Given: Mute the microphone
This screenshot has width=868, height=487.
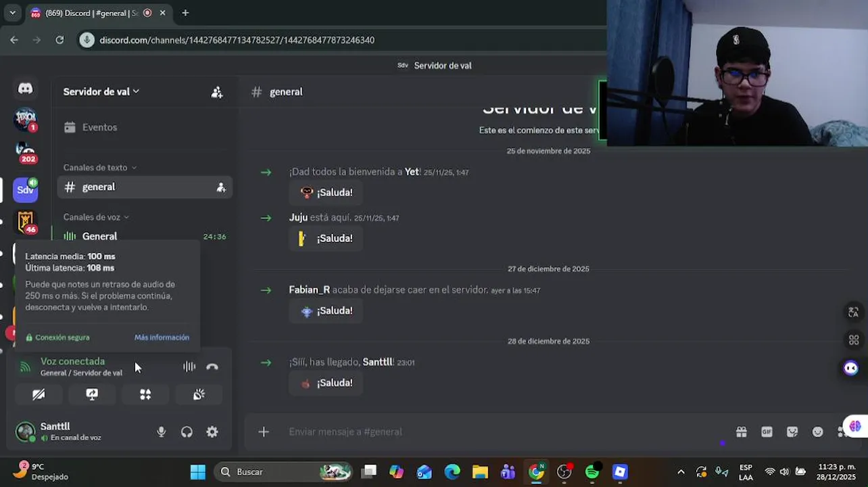Looking at the screenshot, I should [161, 432].
